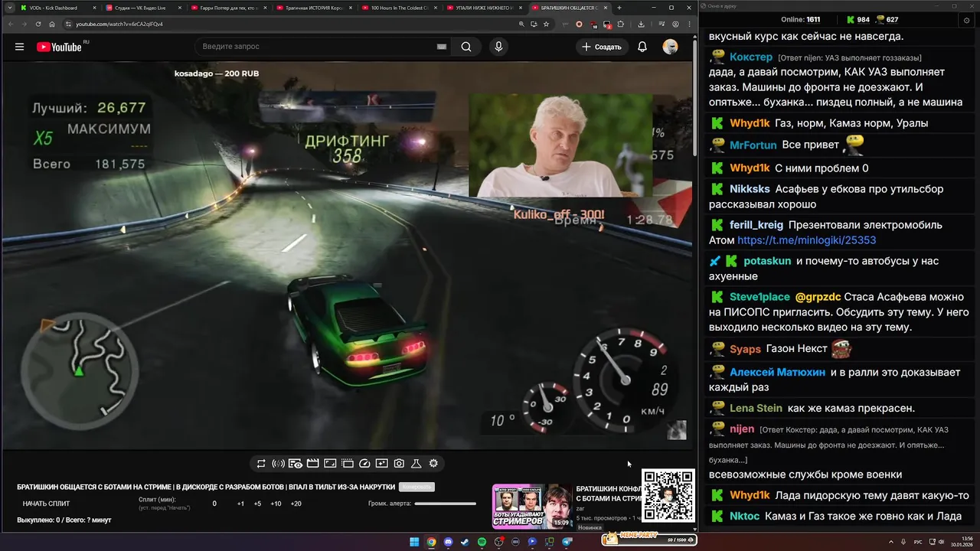Bookmark this page with the star icon
The image size is (980, 551).
[x=546, y=24]
